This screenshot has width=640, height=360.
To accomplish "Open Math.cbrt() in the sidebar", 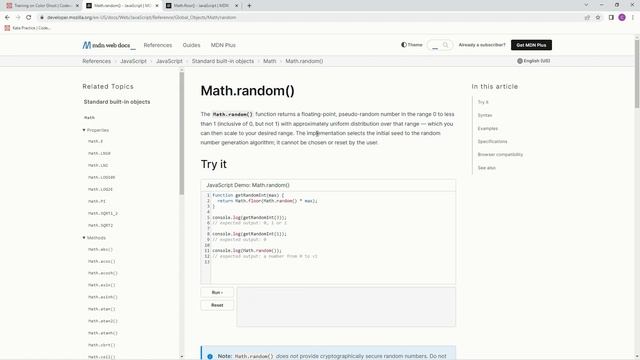I will tap(102, 345).
